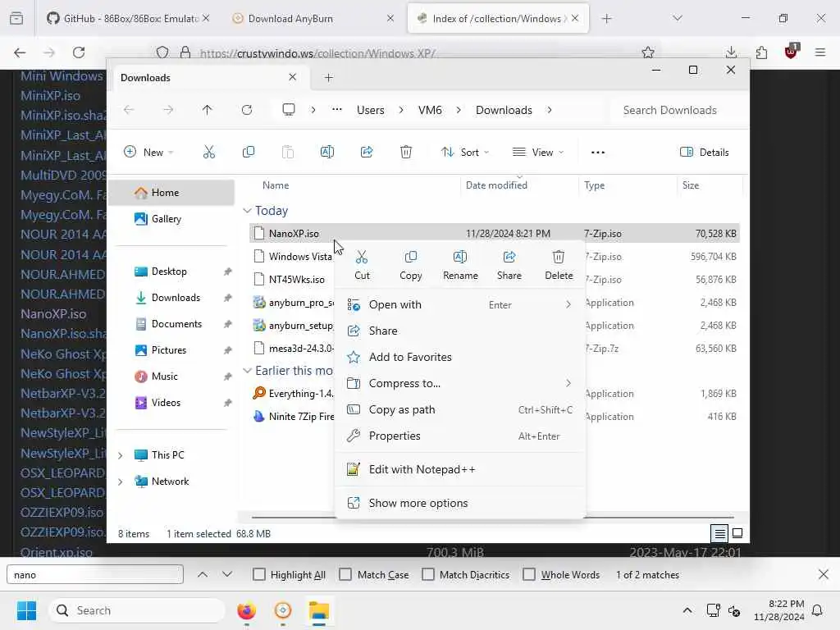Open the Firefox extensions puzzle icon
The width and height of the screenshot is (840, 630).
[x=761, y=52]
